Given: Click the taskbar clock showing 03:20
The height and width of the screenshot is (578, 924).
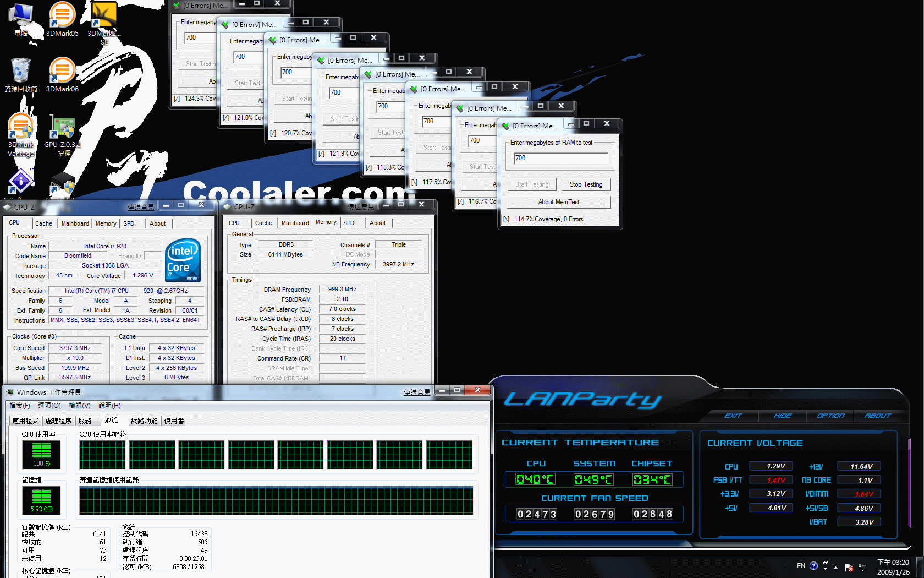Looking at the screenshot, I should click(x=893, y=567).
